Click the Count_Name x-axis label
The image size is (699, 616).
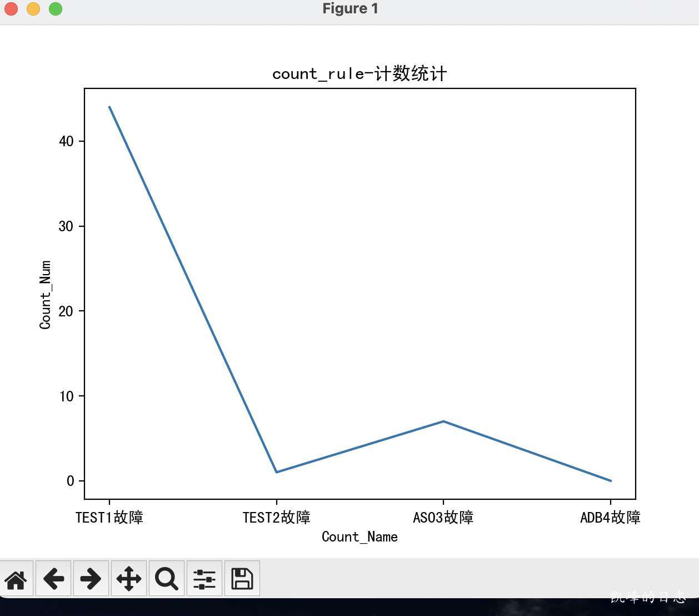pos(360,537)
